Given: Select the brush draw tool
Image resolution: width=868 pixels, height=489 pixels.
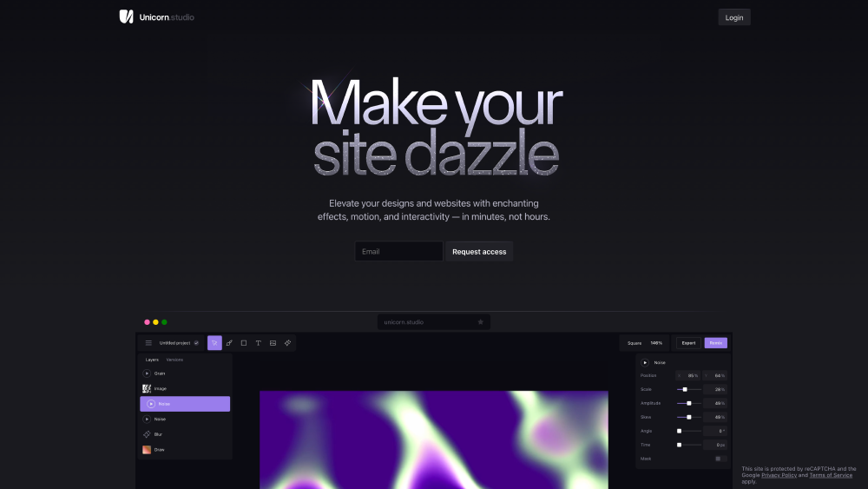Looking at the screenshot, I should coord(229,343).
